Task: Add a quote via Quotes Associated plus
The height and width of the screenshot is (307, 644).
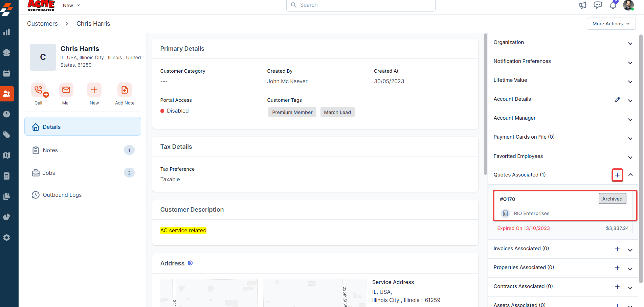Action: (617, 175)
